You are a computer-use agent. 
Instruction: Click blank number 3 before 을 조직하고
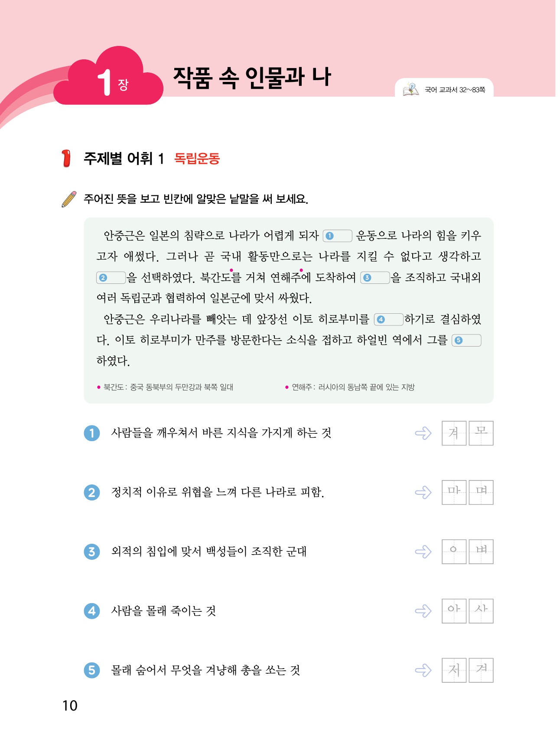pos(375,278)
